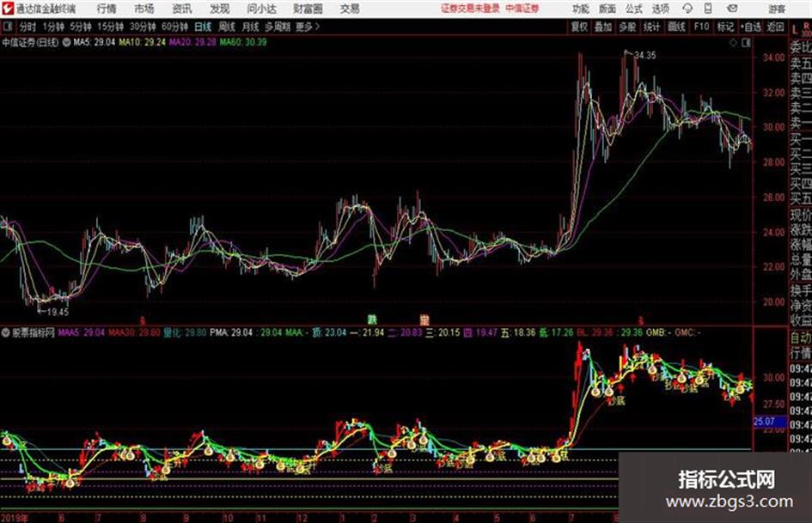The height and width of the screenshot is (523, 812).
Task: Click the 34.35 high price marker
Action: click(x=644, y=56)
